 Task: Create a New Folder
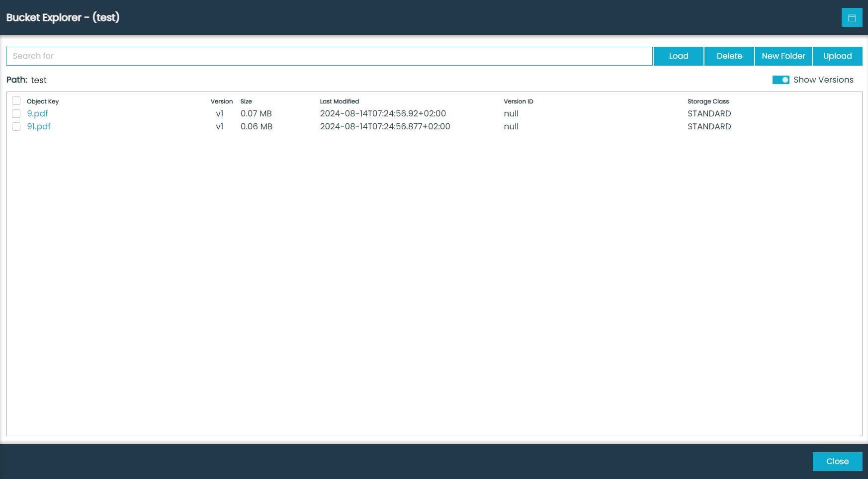point(783,56)
